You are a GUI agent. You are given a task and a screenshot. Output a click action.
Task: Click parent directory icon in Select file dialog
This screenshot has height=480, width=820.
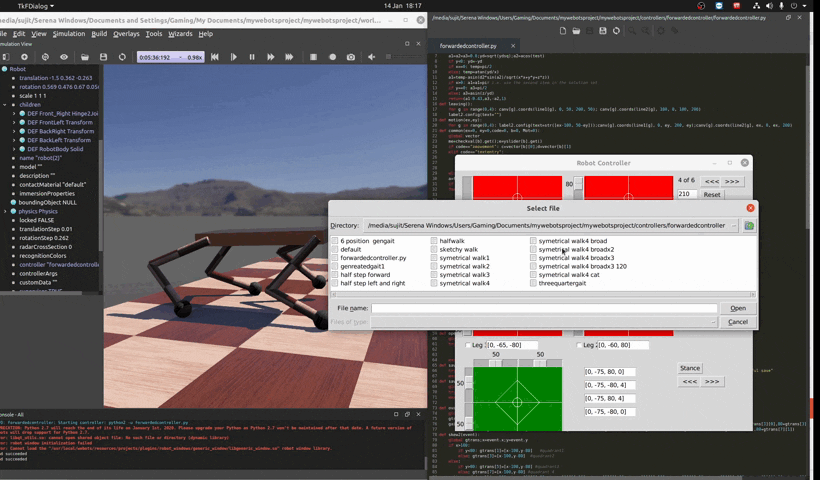pos(749,226)
